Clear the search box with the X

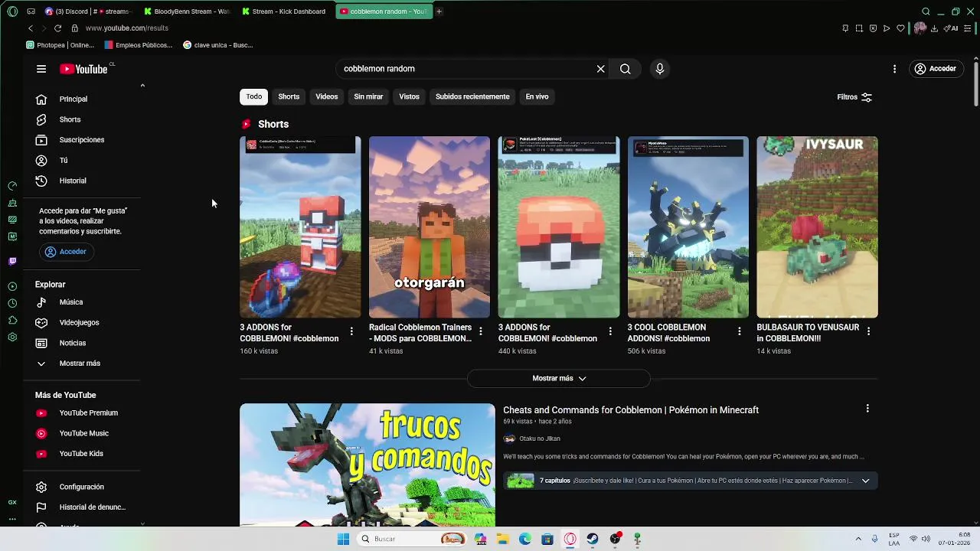point(601,69)
